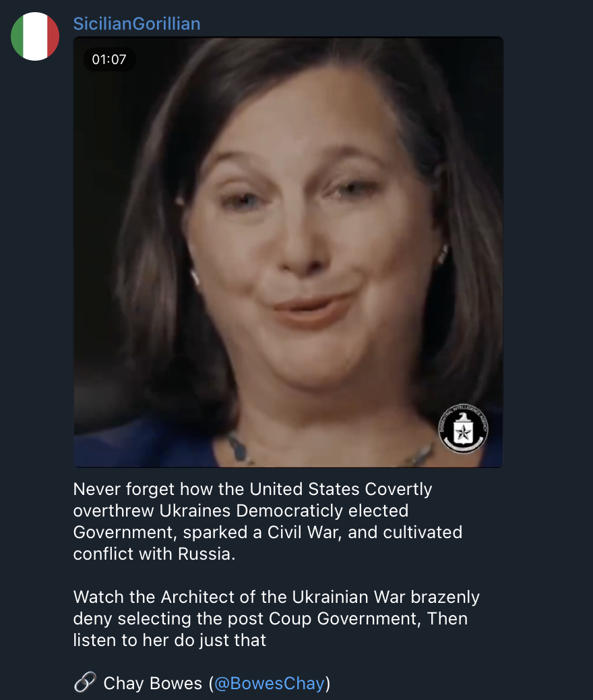593x700 pixels.
Task: Click the 'listen to her do just that' line
Action: [x=170, y=641]
